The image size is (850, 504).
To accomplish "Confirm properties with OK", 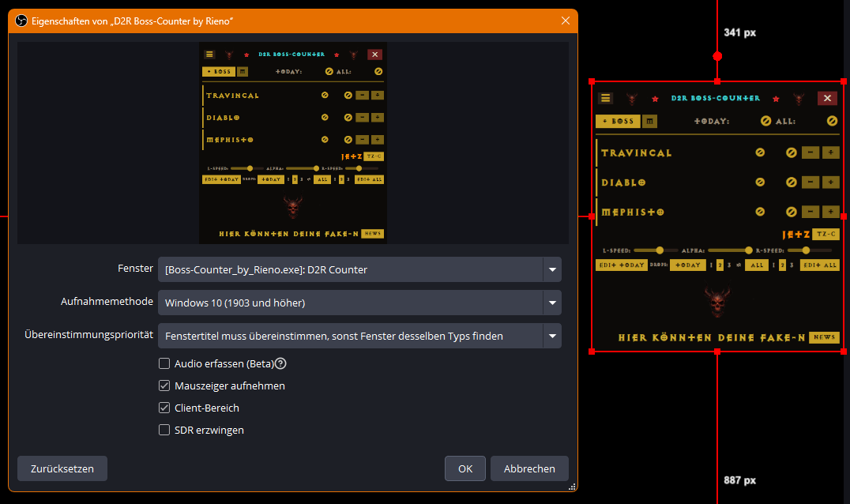I will [465, 468].
